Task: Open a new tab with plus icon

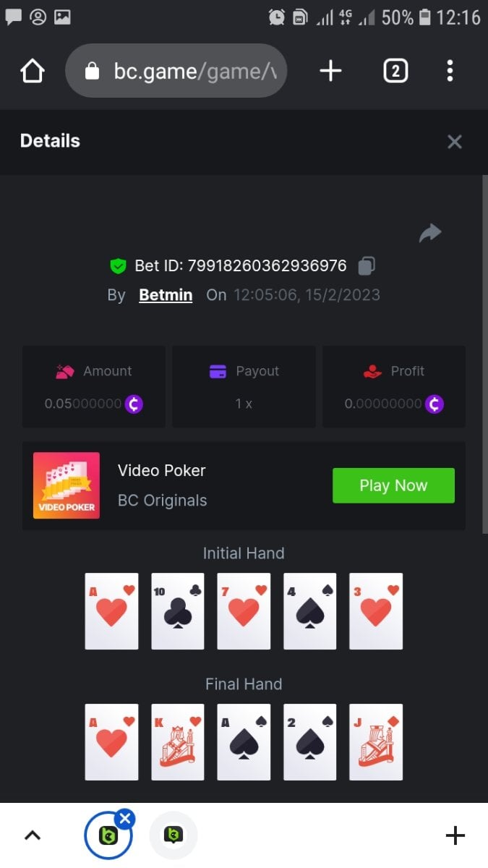Action: (x=330, y=71)
